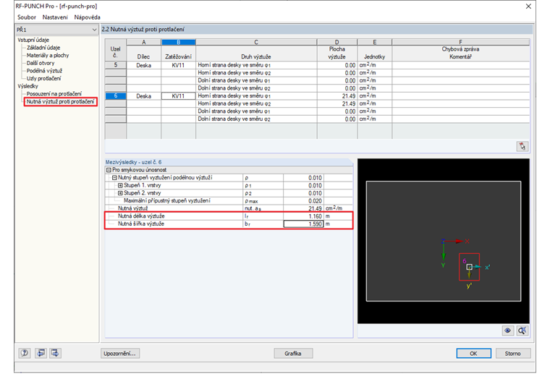Click column A header
Screen dimensions: 550x392
(x=144, y=42)
